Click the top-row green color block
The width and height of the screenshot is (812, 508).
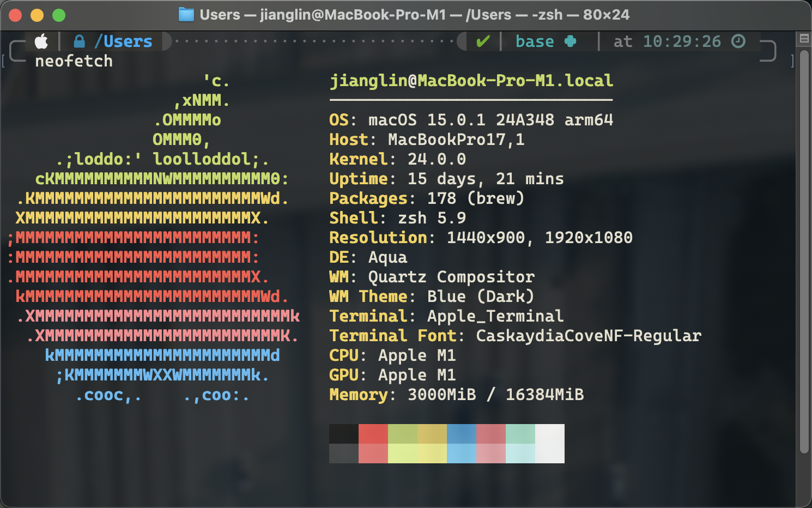[403, 434]
